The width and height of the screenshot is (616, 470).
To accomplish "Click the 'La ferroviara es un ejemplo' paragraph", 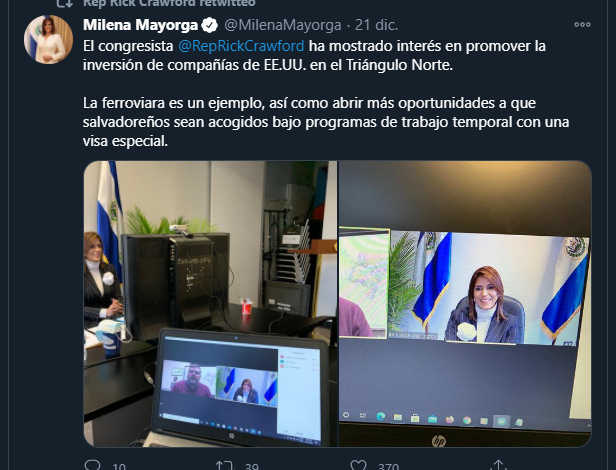I will (326, 122).
